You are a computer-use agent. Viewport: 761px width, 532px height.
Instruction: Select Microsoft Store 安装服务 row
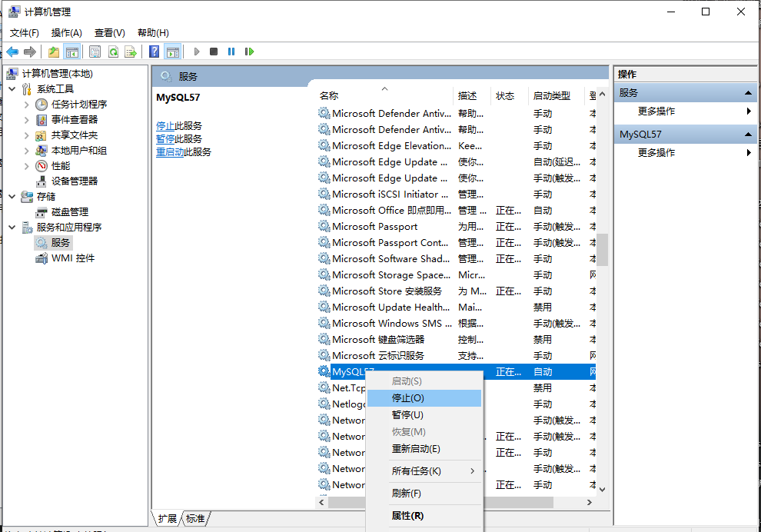456,291
